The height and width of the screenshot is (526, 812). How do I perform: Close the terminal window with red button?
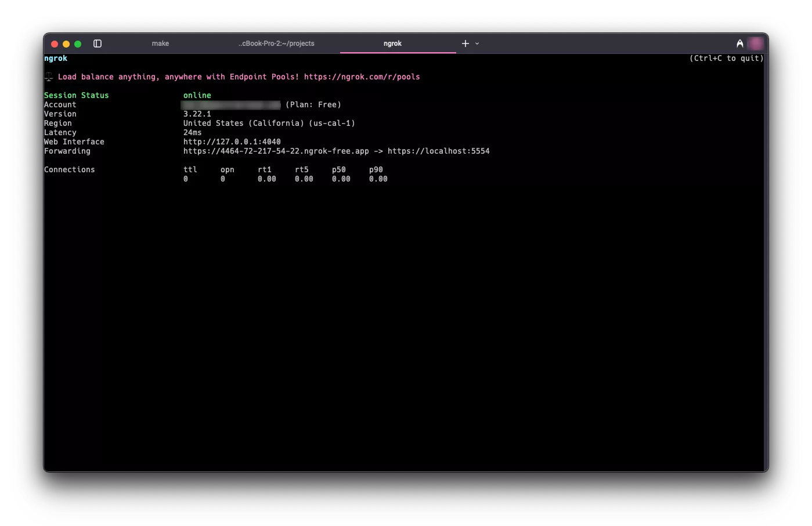[55, 44]
